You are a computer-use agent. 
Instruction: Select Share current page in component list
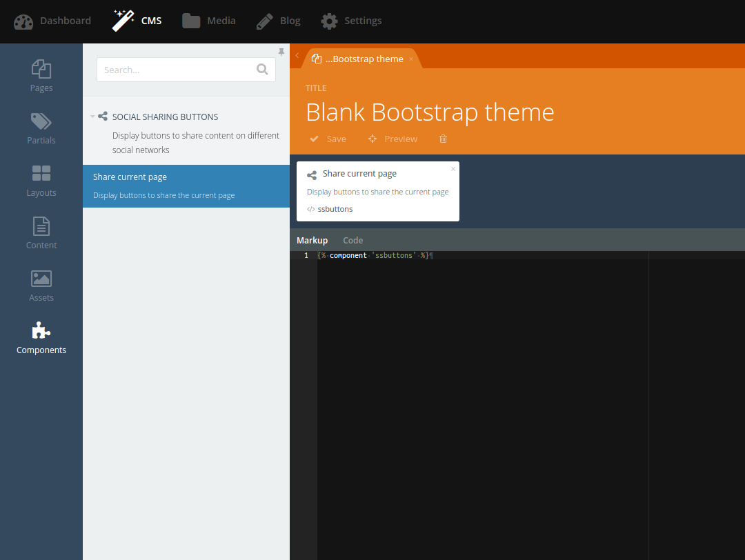tap(186, 186)
